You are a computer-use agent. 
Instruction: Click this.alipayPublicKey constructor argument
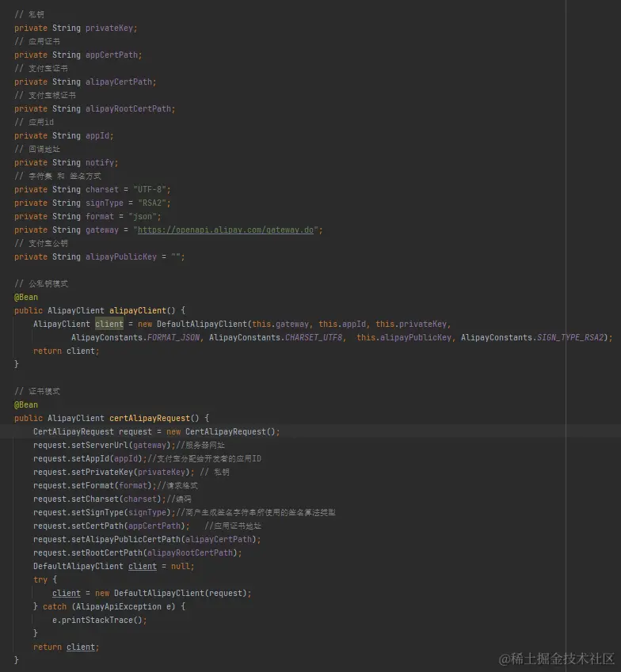pyautogui.click(x=404, y=337)
